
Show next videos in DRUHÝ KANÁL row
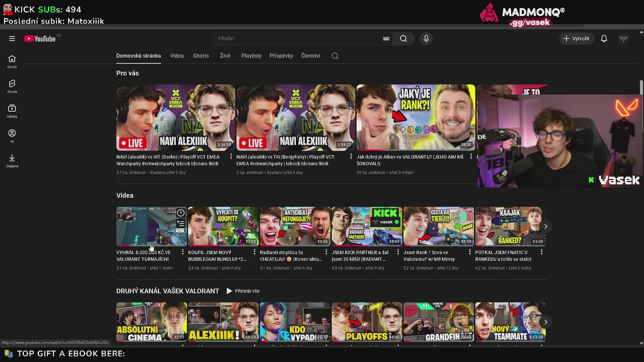pyautogui.click(x=545, y=322)
